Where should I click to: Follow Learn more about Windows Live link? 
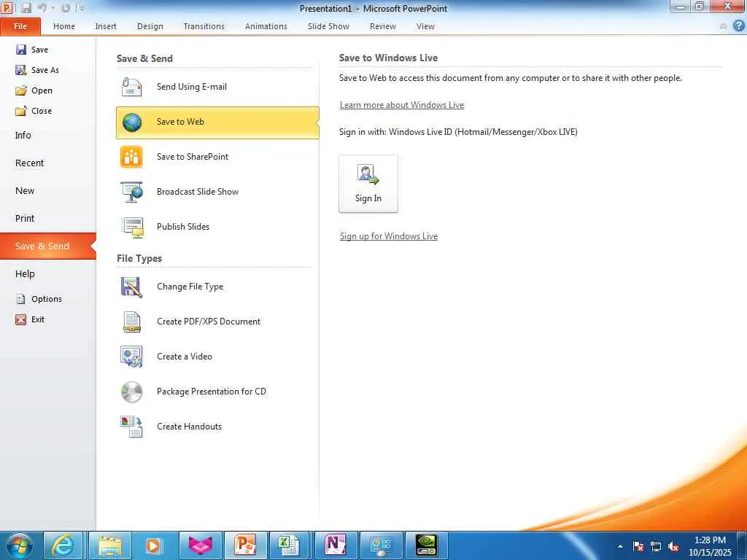(402, 105)
